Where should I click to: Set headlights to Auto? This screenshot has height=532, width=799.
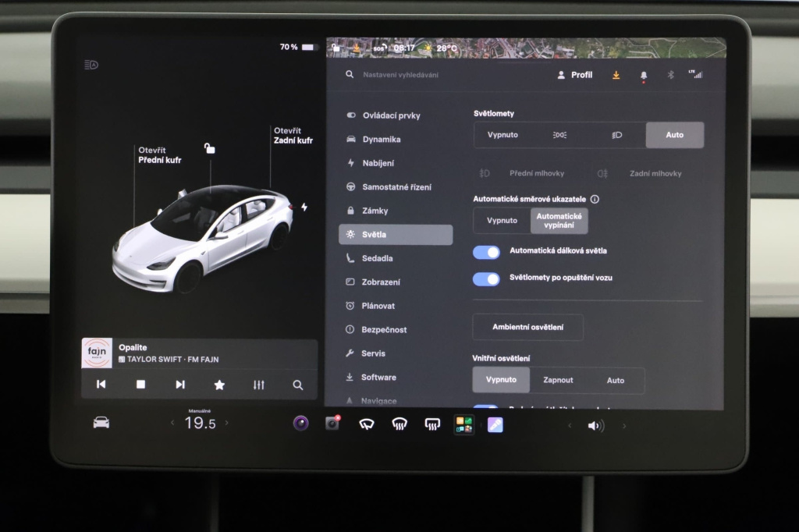coord(675,135)
